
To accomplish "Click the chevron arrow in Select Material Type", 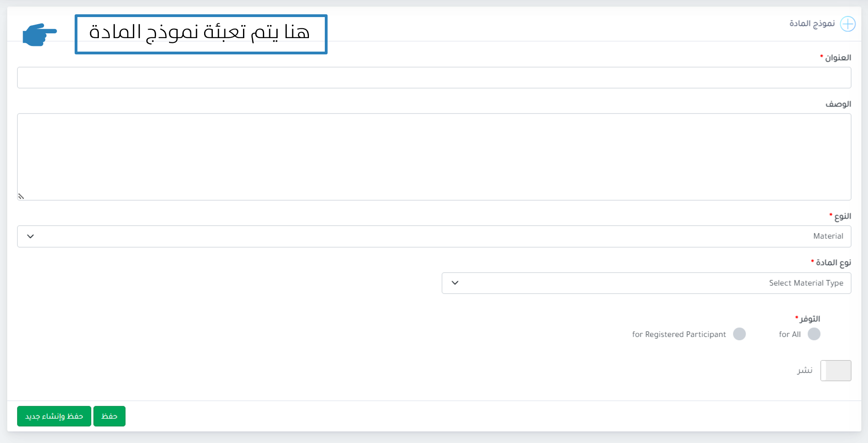I will tap(455, 283).
